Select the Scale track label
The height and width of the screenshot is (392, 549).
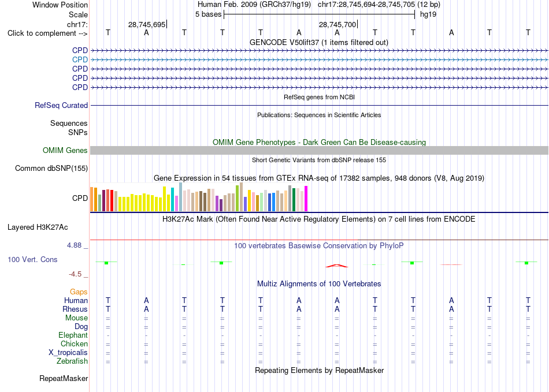pos(78,14)
